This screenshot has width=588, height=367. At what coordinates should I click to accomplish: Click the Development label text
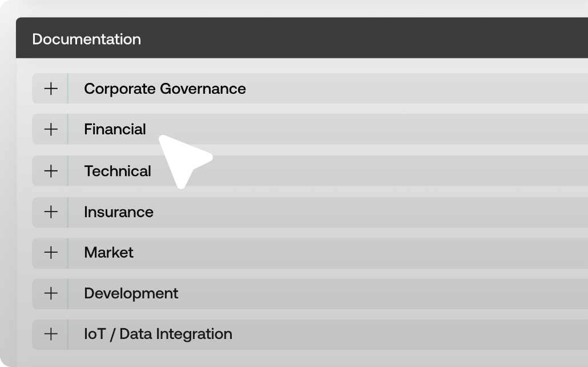click(131, 293)
